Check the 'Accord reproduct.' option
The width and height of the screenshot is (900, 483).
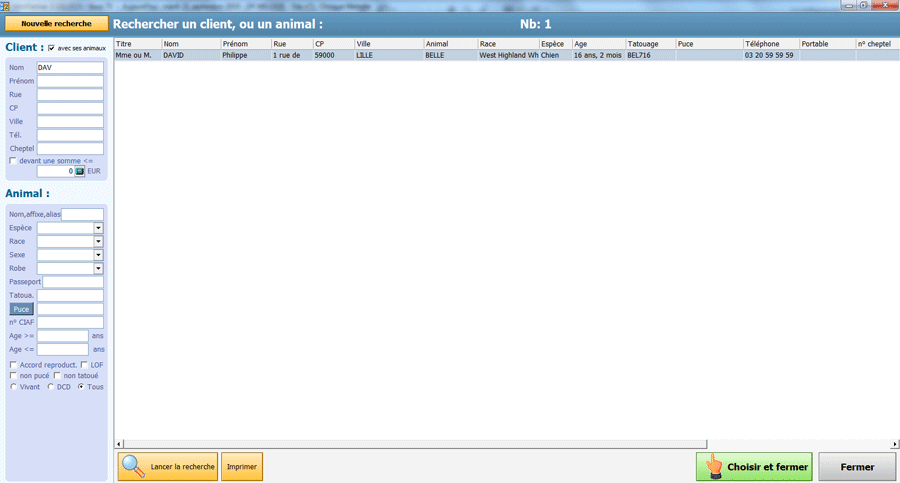pos(13,365)
